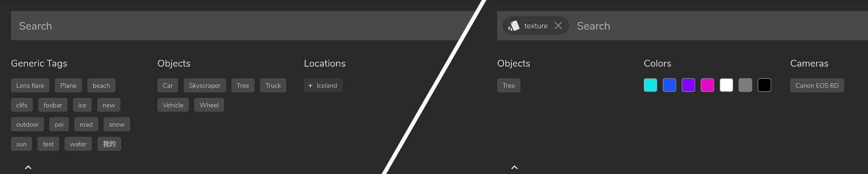Viewport: 868px width, 174px height.
Task: Remove the texture filter chip
Action: tap(558, 26)
